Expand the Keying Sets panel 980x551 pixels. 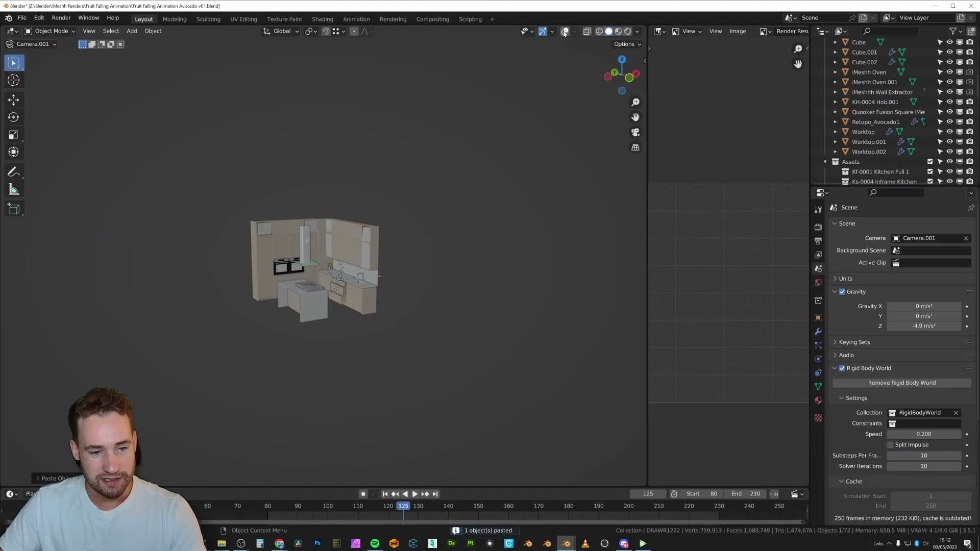[854, 342]
